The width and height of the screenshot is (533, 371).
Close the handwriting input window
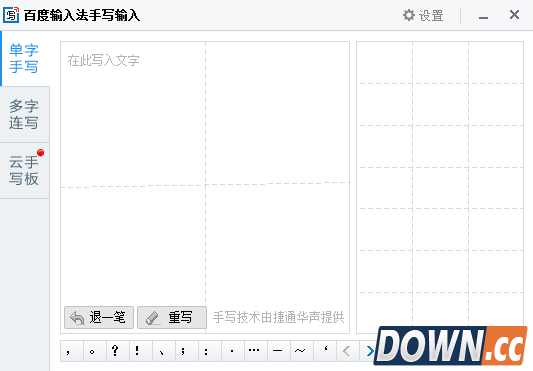[x=514, y=15]
